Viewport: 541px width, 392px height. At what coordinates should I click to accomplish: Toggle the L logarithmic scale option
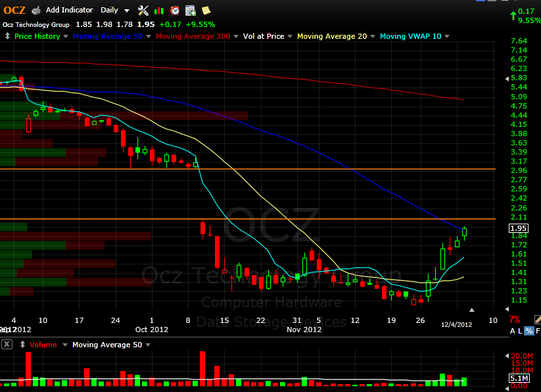pyautogui.click(x=521, y=331)
